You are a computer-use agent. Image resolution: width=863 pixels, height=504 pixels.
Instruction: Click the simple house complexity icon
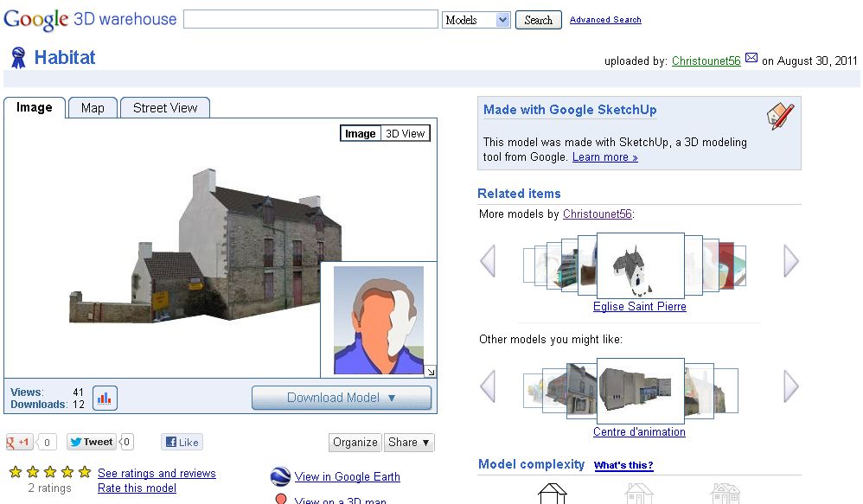coord(552,494)
